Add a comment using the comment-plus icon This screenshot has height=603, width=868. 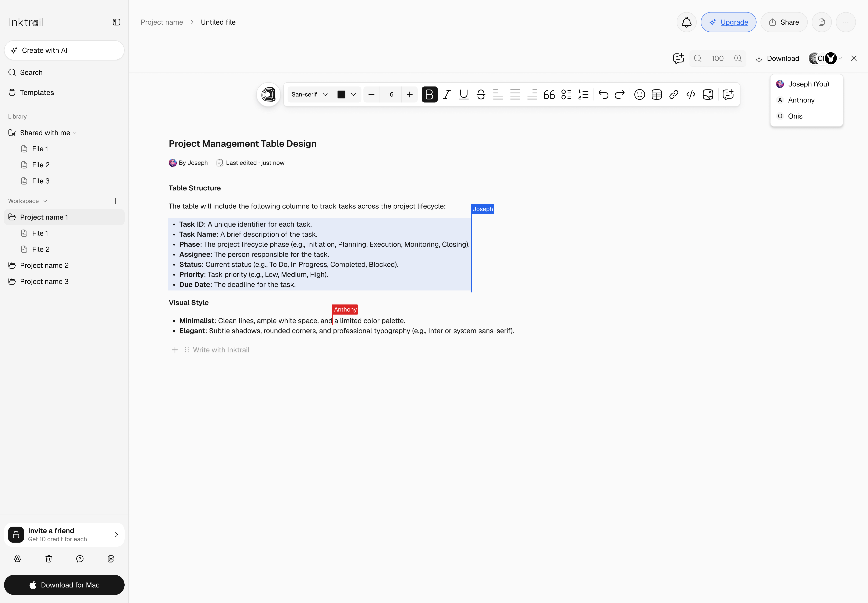tap(728, 94)
